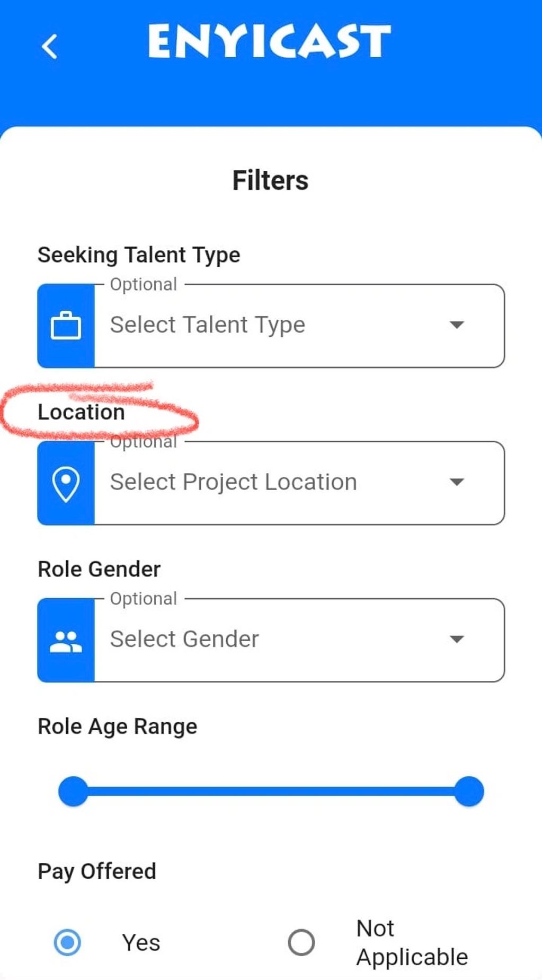Click the minimum age slider handle

(x=73, y=791)
